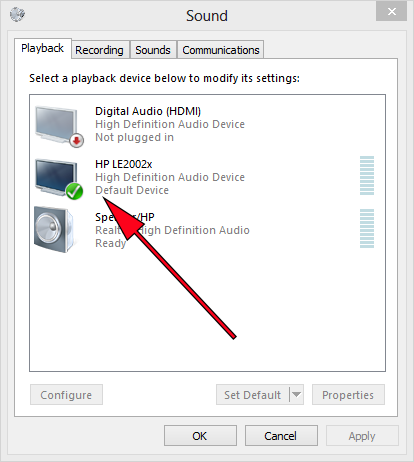Cancel the Sound dialog

tap(281, 436)
